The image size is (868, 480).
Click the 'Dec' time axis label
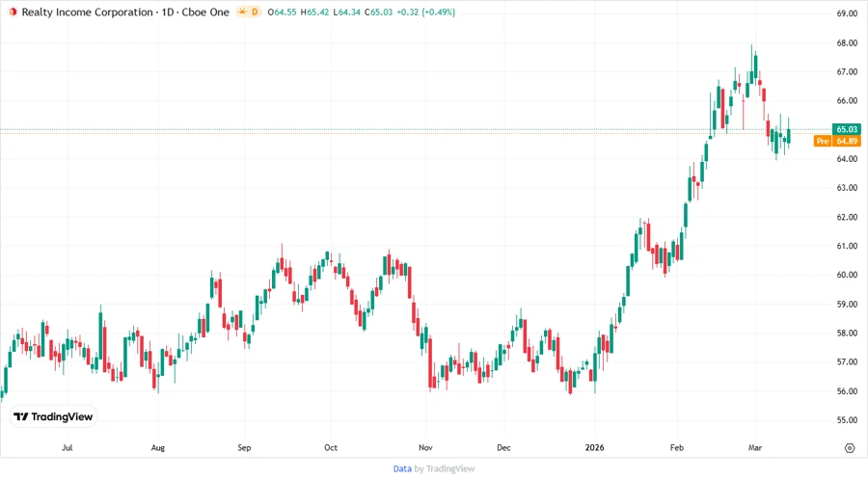pos(503,447)
